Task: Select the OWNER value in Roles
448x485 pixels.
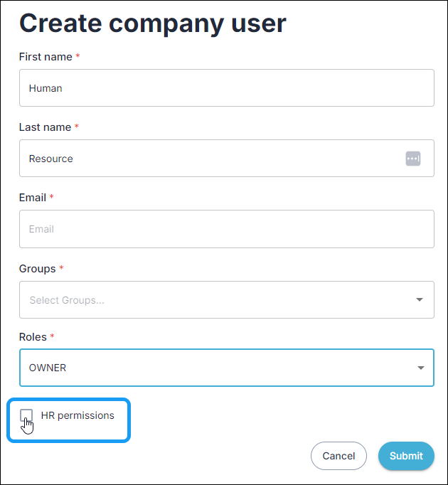Action: (x=48, y=368)
